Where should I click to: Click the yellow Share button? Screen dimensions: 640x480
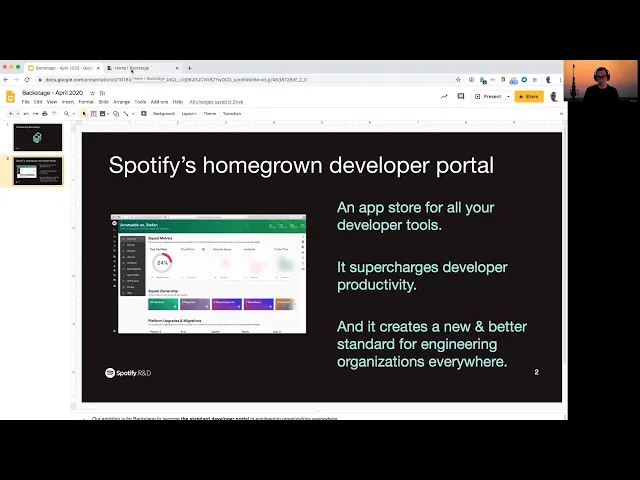click(529, 96)
